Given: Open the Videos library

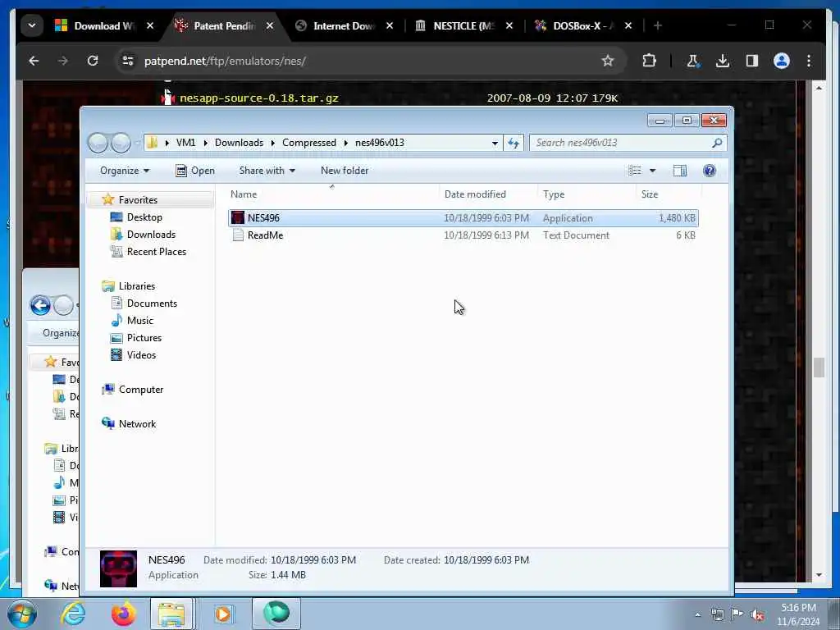Looking at the screenshot, I should tap(141, 354).
